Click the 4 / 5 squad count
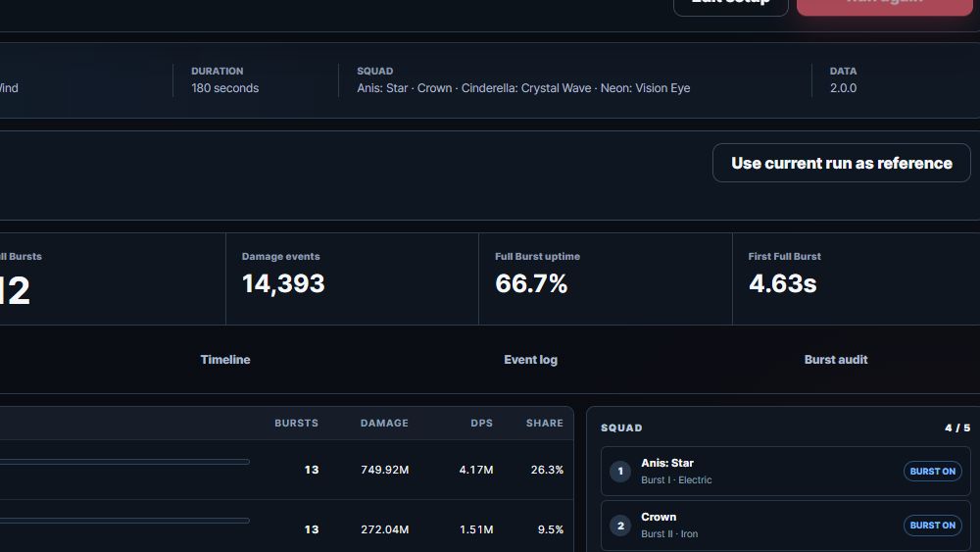The image size is (980, 552). (x=957, y=427)
